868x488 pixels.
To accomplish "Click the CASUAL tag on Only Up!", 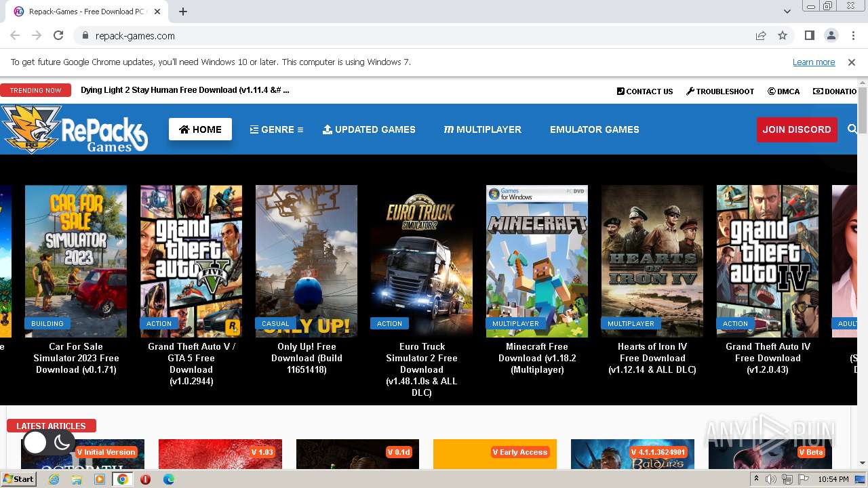I will (x=275, y=323).
